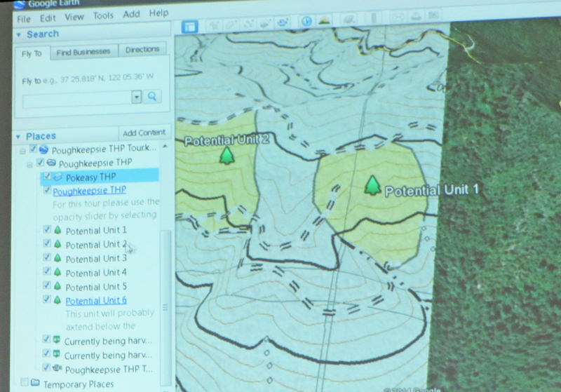The height and width of the screenshot is (392, 561).
Task: Toggle the Potential Unit 1 checkbox
Action: (x=47, y=229)
